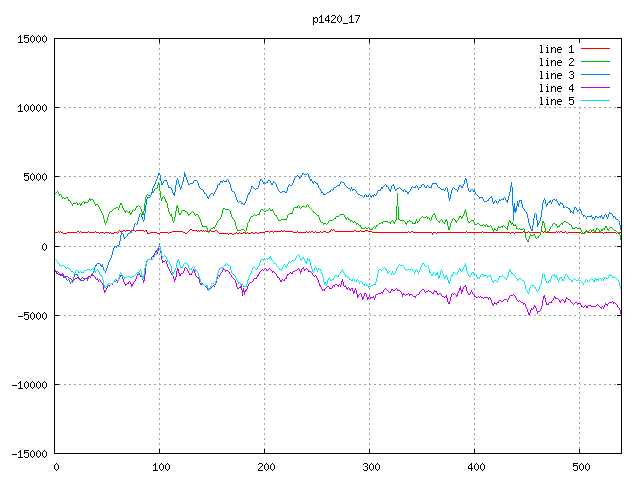
Task: Click the red line 1 legend sample
Action: pos(595,49)
